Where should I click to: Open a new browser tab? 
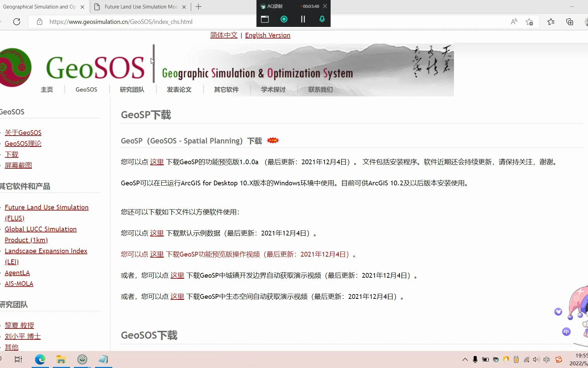tap(199, 7)
